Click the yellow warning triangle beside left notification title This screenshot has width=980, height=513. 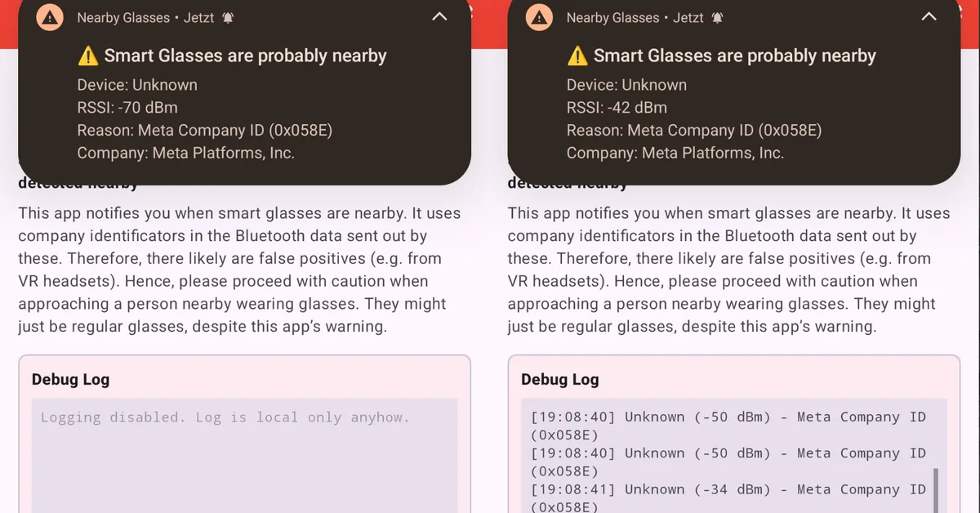[88, 56]
